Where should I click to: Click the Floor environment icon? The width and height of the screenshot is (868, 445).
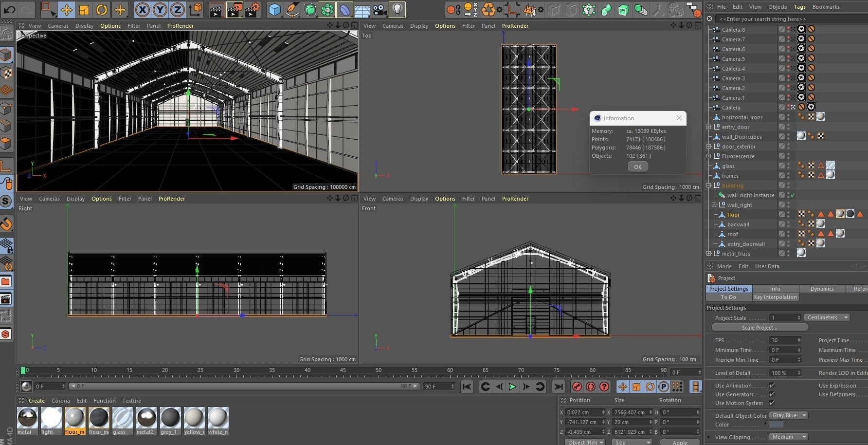(362, 9)
